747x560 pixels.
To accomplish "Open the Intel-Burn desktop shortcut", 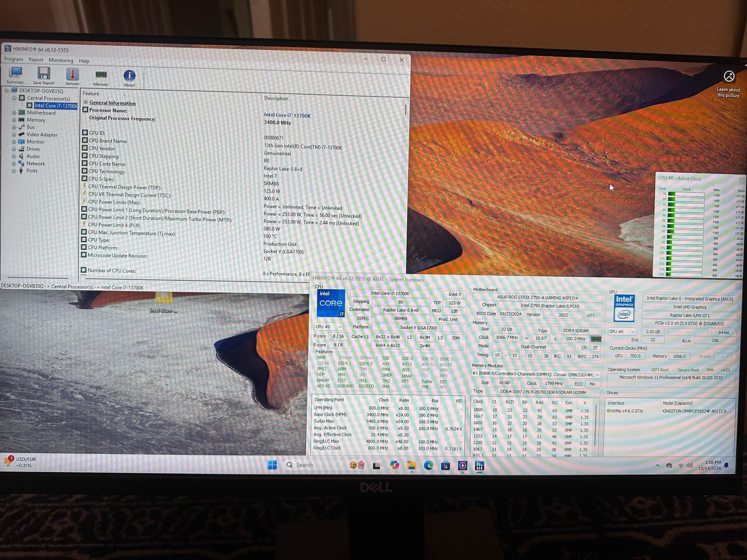I will tap(163, 302).
